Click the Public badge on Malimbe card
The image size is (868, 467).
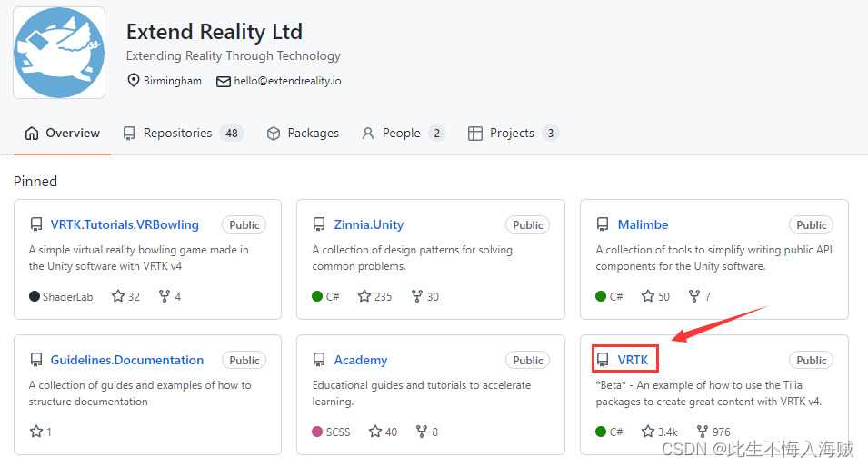pos(811,225)
